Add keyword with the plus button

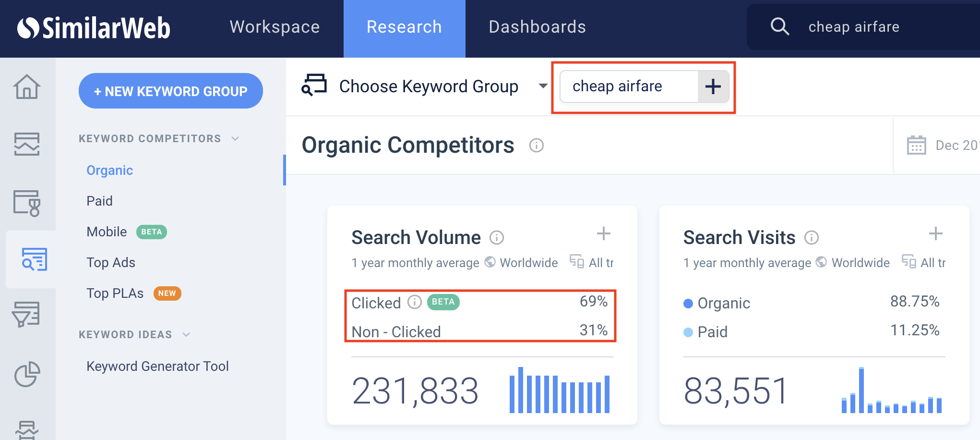click(x=713, y=86)
